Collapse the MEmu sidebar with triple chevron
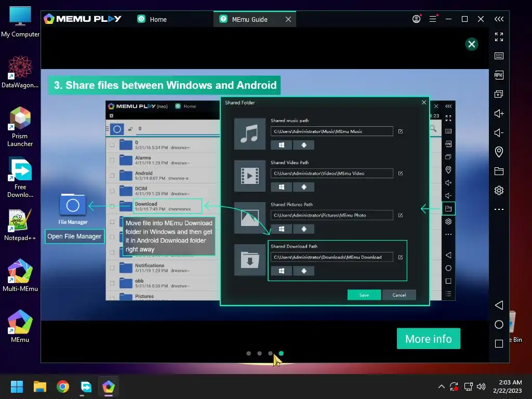 [x=499, y=19]
